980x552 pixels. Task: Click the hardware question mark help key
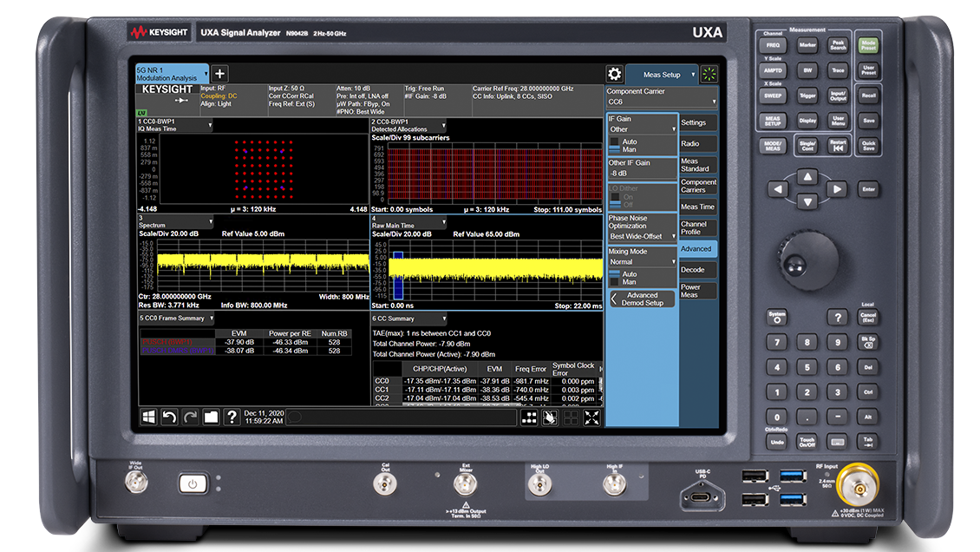click(838, 317)
